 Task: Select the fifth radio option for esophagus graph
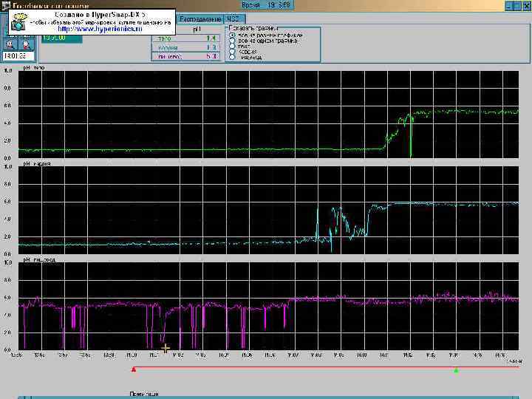point(233,56)
